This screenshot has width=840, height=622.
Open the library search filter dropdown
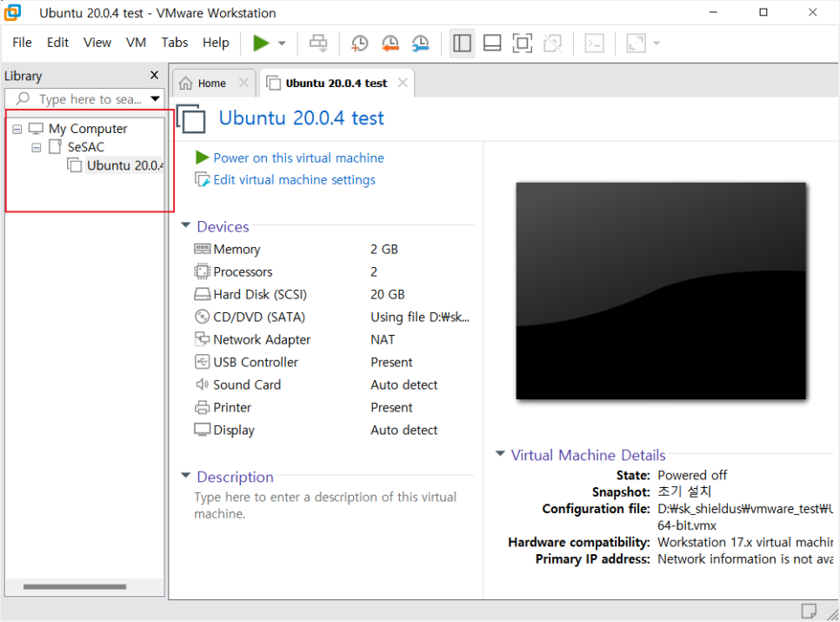[155, 99]
